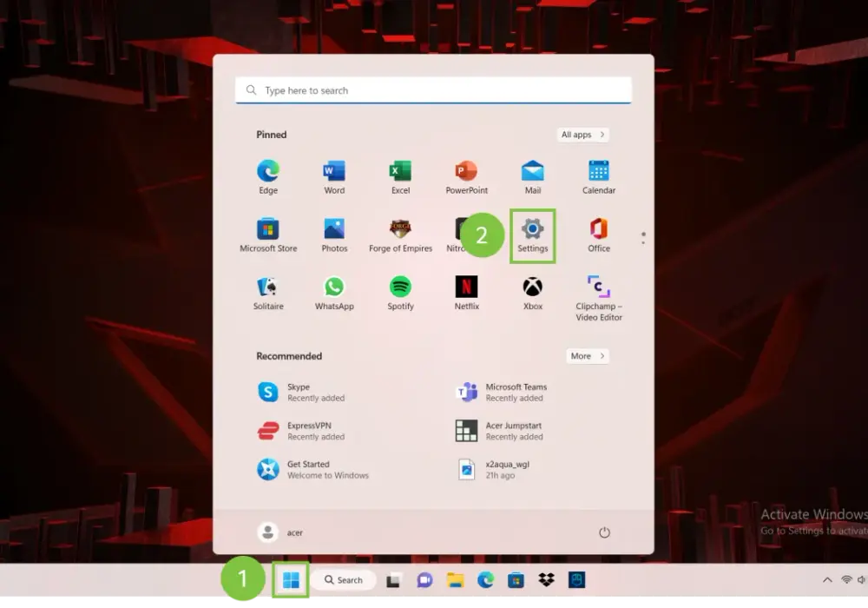Image resolution: width=868 pixels, height=608 pixels.
Task: Open Forge of Empires game
Action: point(400,236)
